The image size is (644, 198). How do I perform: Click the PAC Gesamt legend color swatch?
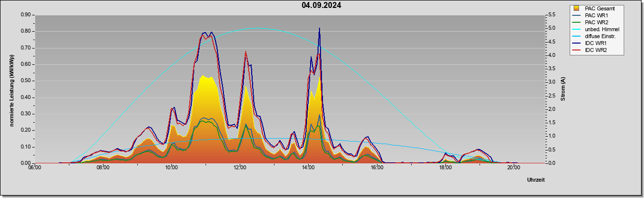[x=577, y=9]
